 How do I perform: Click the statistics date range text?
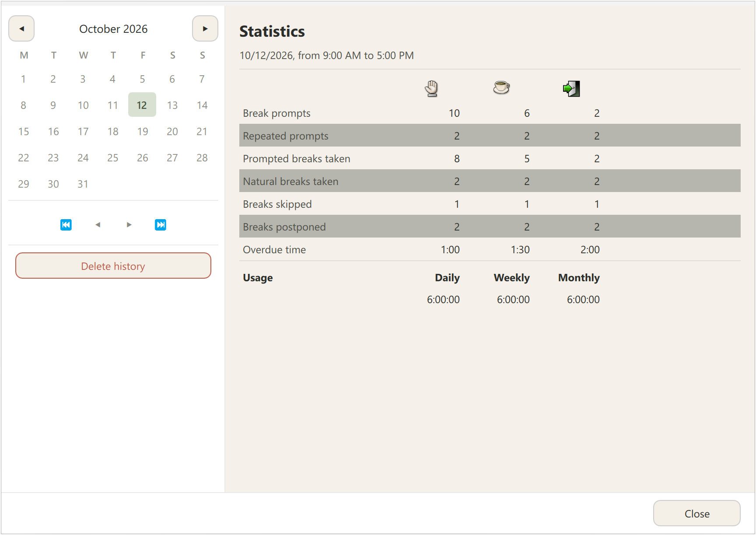tap(326, 56)
